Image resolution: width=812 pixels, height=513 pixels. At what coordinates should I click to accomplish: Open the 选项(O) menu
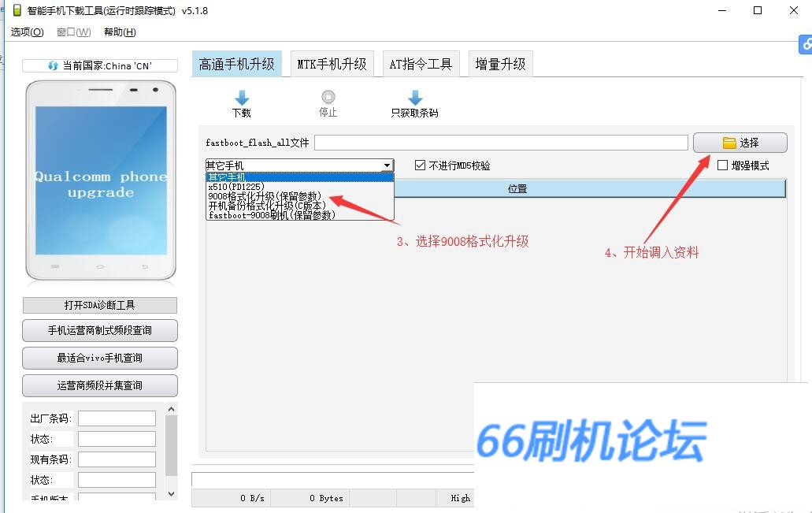tap(27, 32)
